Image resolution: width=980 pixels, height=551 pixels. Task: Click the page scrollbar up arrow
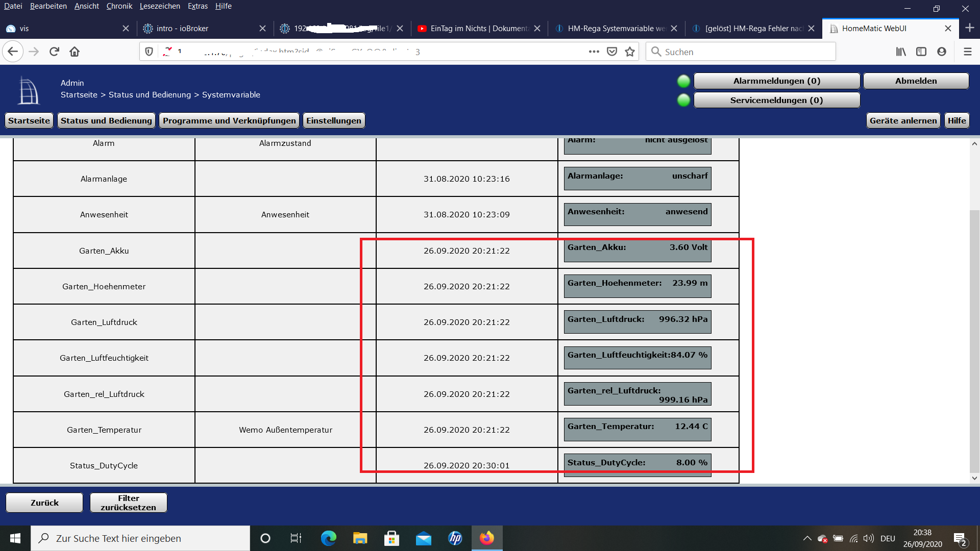pos(974,144)
